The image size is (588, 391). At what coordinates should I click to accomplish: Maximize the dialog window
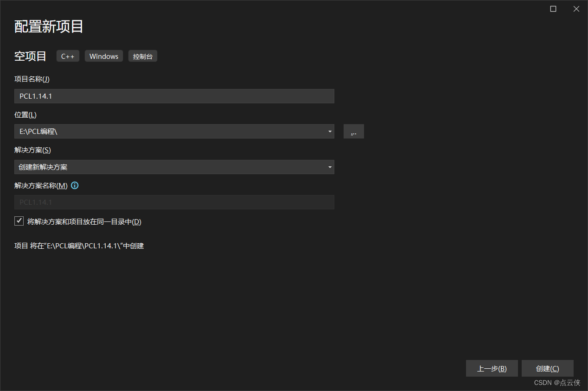(553, 9)
